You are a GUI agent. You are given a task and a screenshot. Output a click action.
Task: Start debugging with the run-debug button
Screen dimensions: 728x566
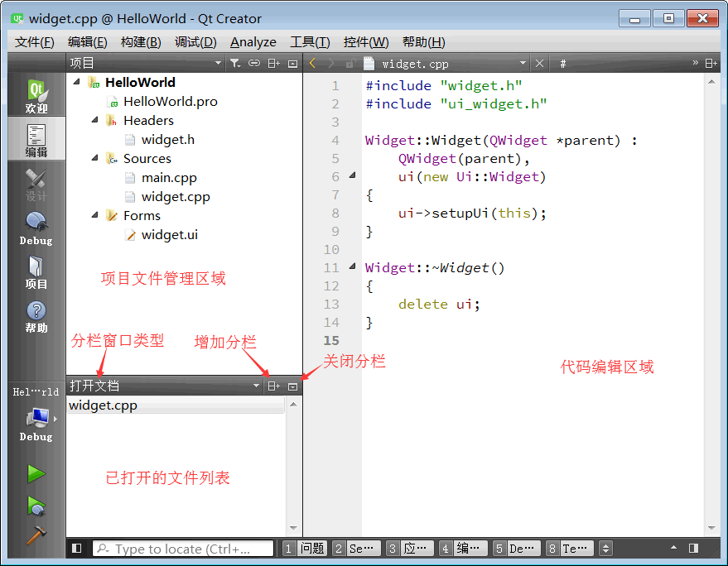tap(36, 506)
